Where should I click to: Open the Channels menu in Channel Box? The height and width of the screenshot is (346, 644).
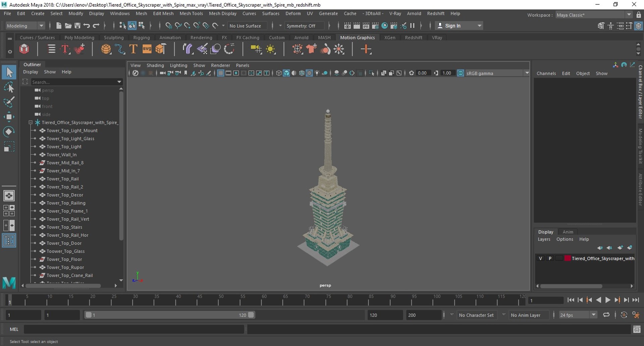[546, 73]
